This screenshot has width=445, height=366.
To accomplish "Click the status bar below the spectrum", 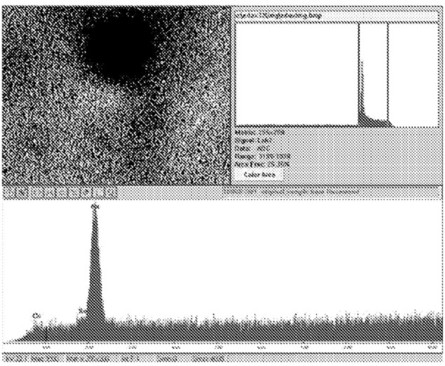I will point(222,359).
